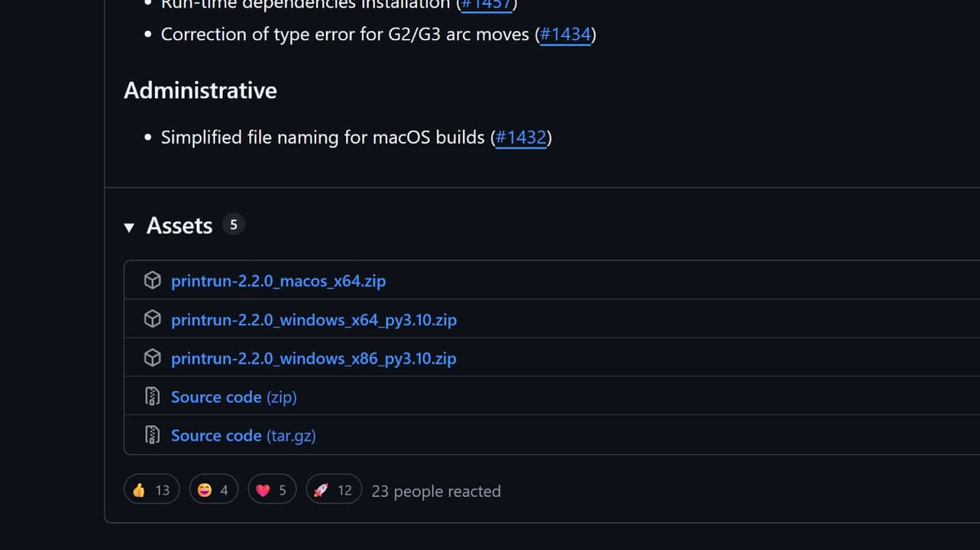Download printrun-2.2.0_windows_x64_py3.10.zip

click(314, 319)
